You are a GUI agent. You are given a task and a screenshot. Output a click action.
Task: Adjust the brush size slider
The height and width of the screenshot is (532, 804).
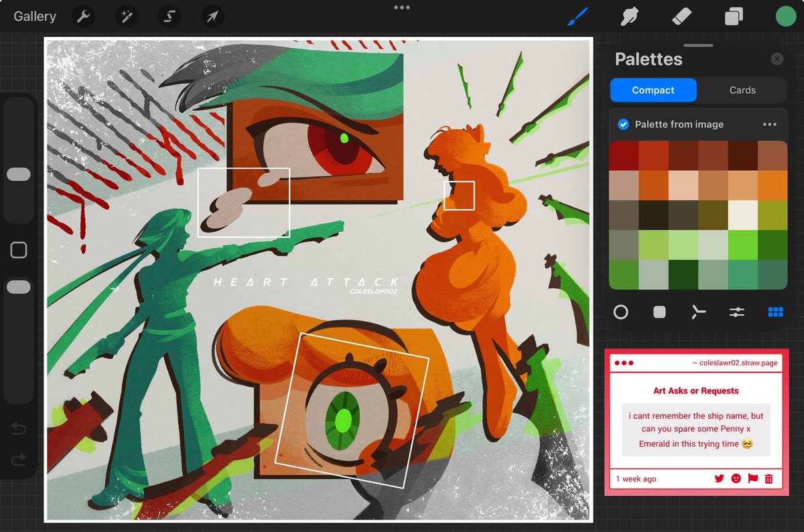(19, 174)
